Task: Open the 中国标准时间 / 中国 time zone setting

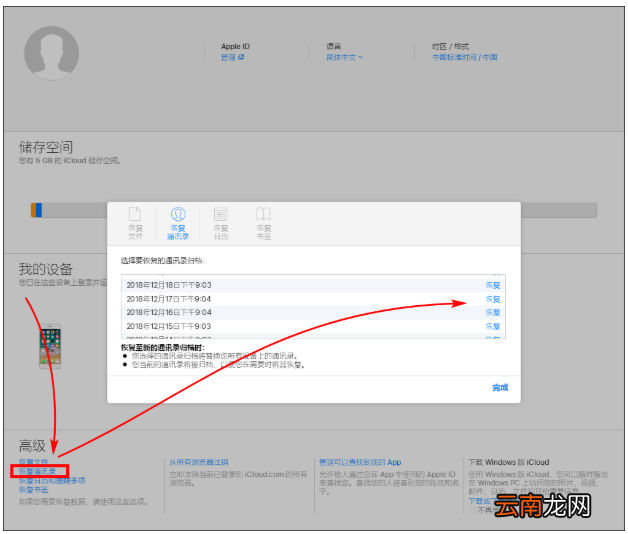Action: click(465, 57)
